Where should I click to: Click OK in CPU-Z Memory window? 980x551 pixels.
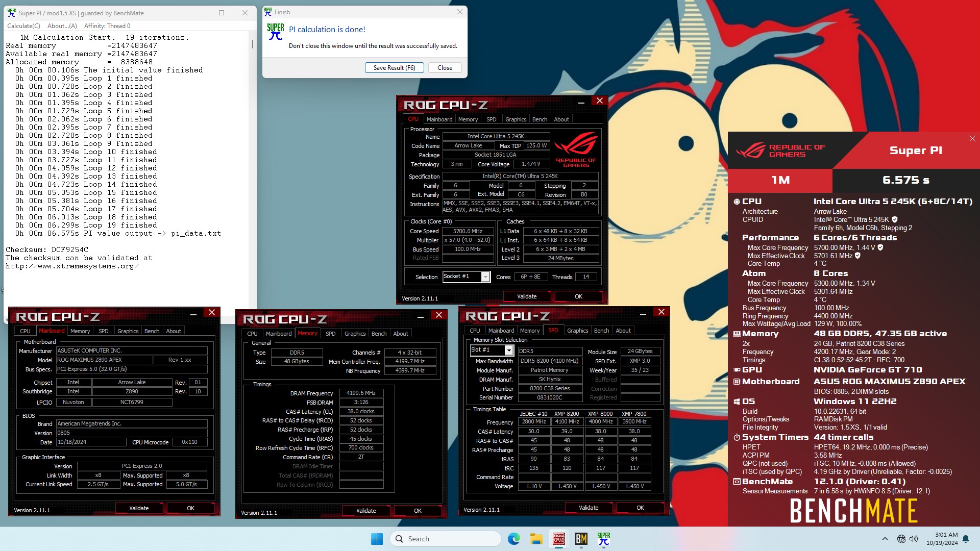click(x=418, y=511)
